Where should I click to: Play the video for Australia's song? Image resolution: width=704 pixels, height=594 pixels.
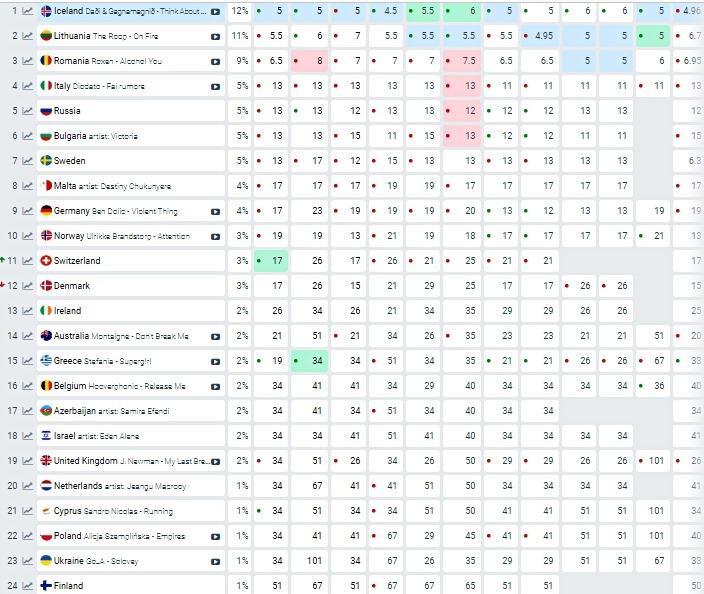216,337
